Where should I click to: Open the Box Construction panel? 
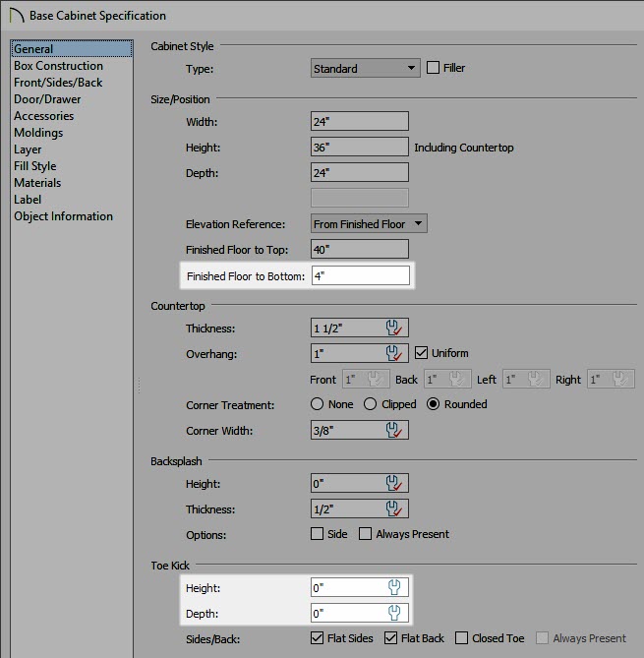(x=58, y=66)
